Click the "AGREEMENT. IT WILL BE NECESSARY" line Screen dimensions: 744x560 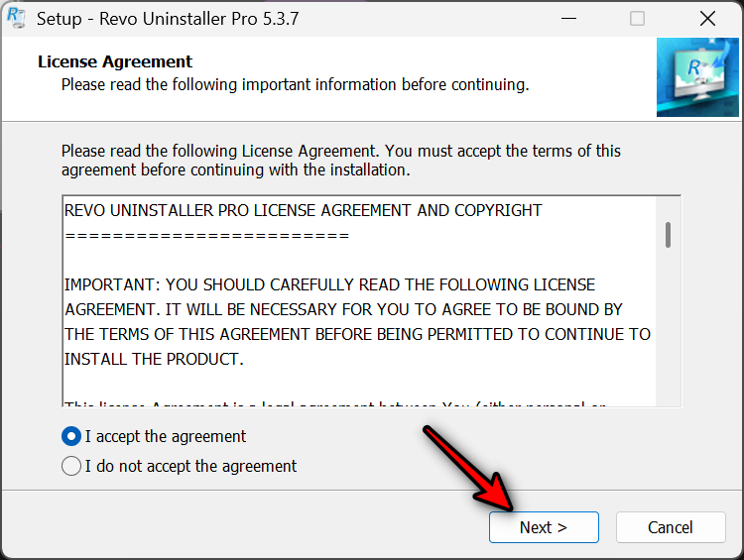click(x=343, y=309)
